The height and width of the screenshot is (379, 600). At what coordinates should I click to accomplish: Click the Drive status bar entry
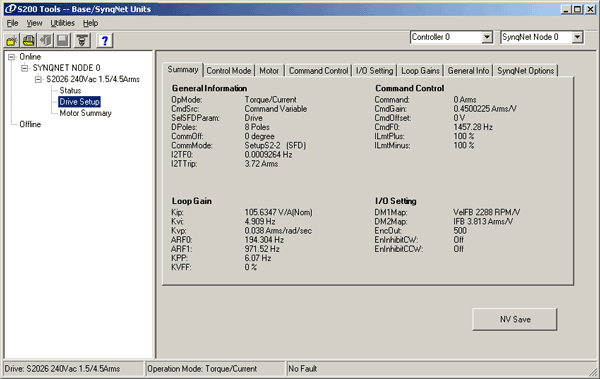coord(73,369)
